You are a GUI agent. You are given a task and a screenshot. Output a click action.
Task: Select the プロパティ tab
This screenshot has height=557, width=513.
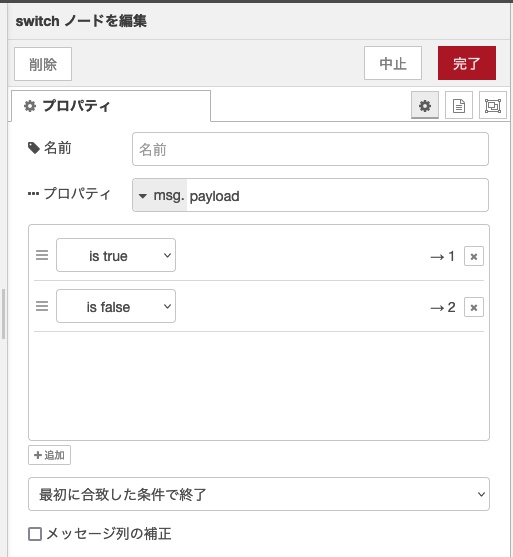pos(111,106)
